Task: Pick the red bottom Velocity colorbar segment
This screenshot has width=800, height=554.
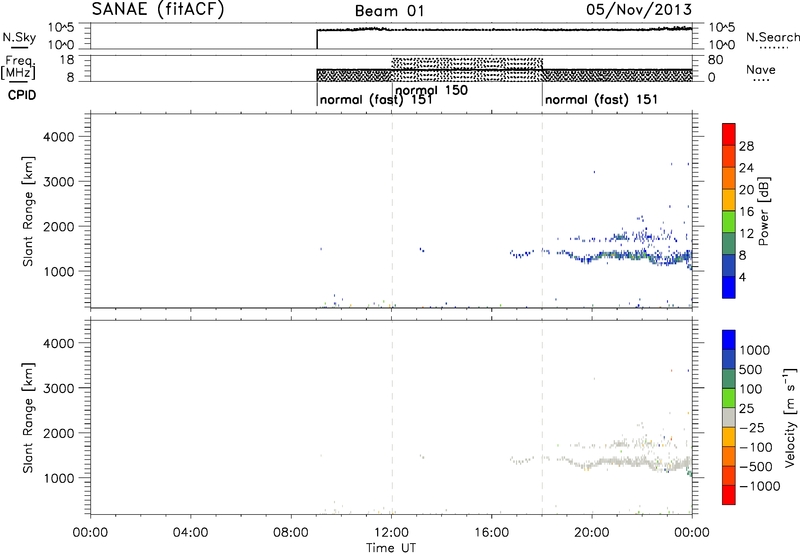Action: (729, 495)
